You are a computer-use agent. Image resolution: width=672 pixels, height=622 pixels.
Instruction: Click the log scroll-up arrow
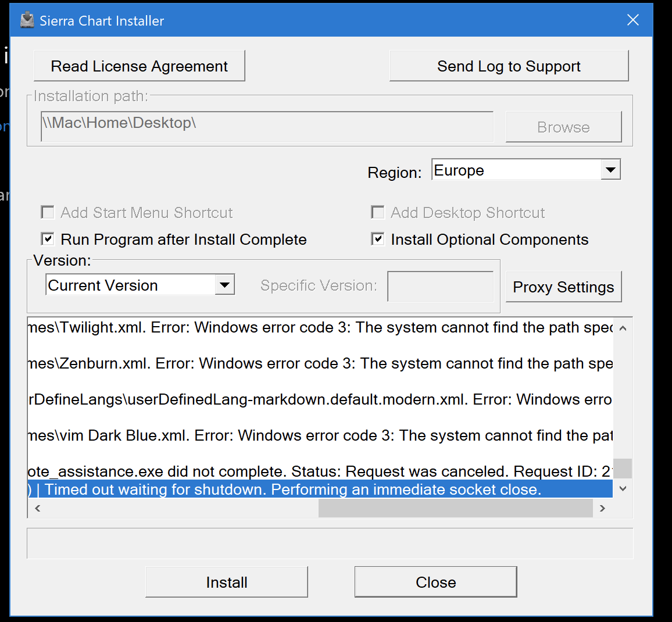(x=623, y=328)
